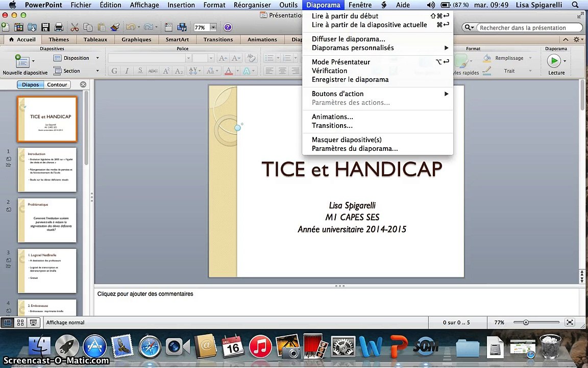This screenshot has width=588, height=368.
Task: Click the undo arrow icon
Action: (131, 27)
